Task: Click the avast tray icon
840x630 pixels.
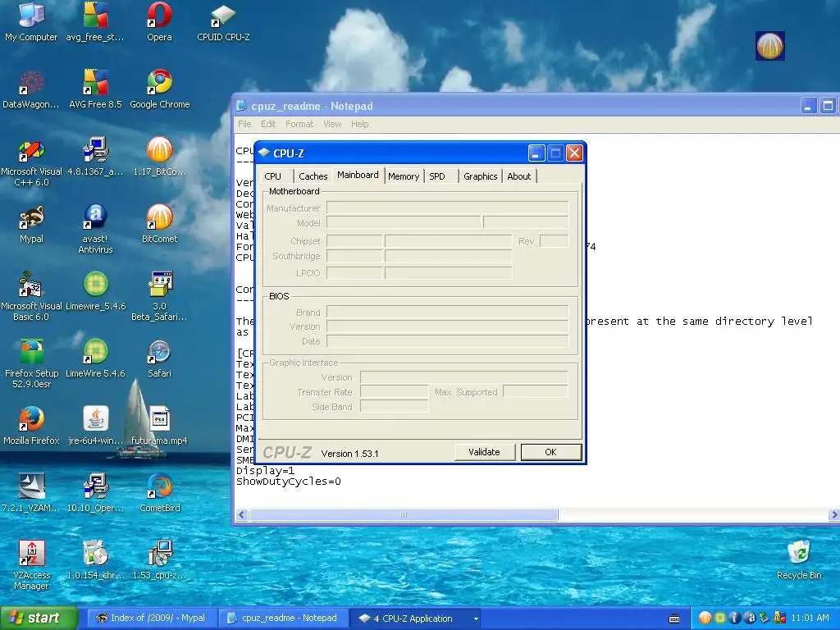Action: click(750, 619)
